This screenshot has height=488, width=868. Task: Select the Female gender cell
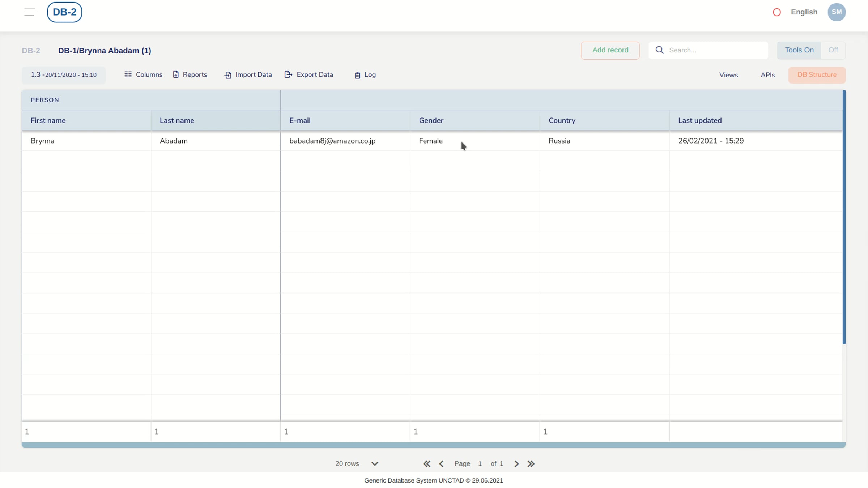475,141
